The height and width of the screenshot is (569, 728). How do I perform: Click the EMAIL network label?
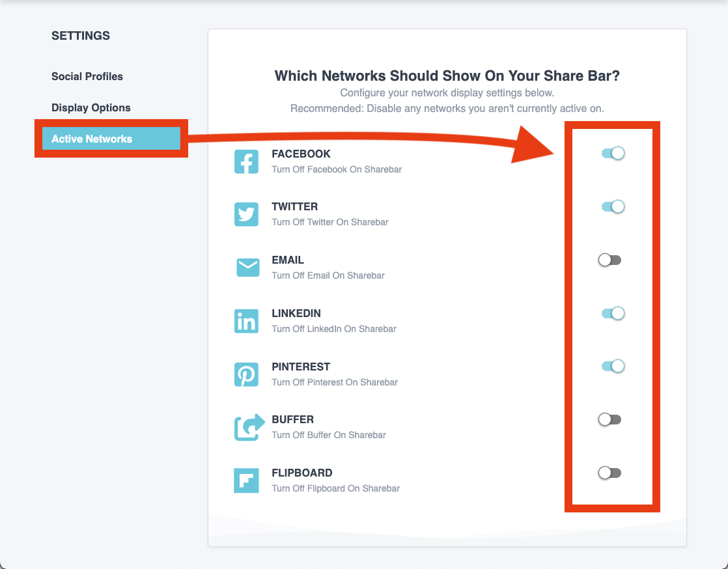coord(288,260)
